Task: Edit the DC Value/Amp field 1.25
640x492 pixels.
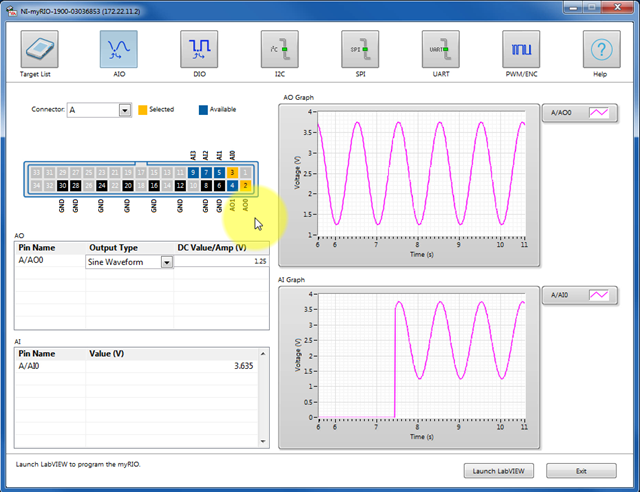Action: pyautogui.click(x=221, y=261)
